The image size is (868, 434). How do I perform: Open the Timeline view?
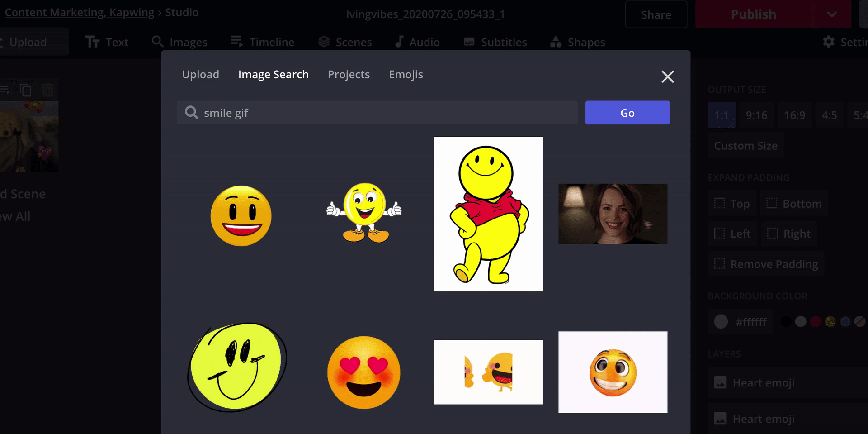point(263,42)
